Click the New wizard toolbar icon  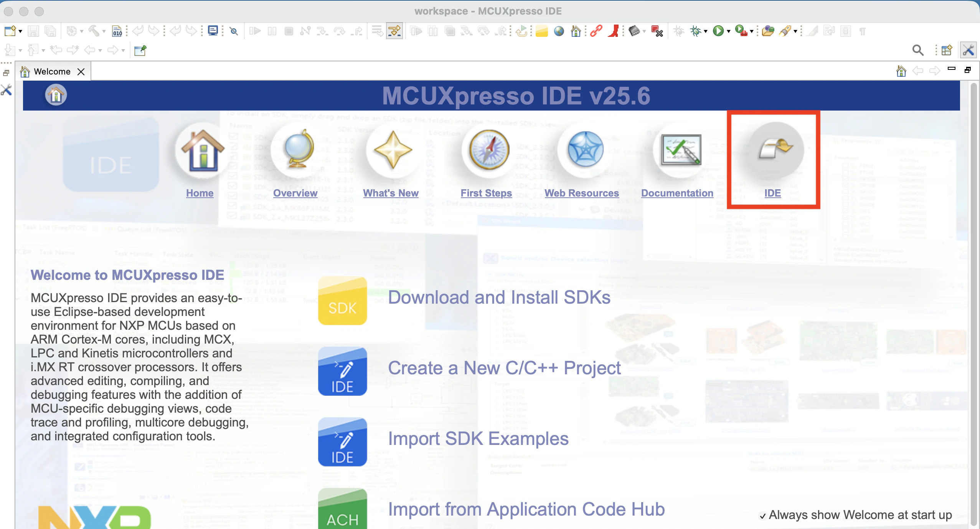pos(10,31)
